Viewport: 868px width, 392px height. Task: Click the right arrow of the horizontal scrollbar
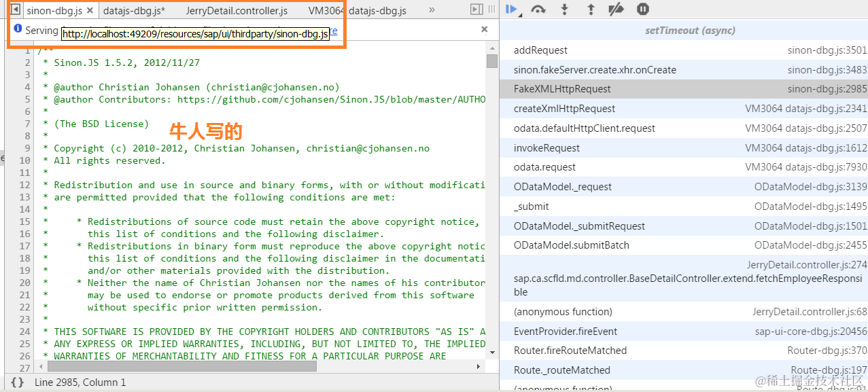(480, 366)
